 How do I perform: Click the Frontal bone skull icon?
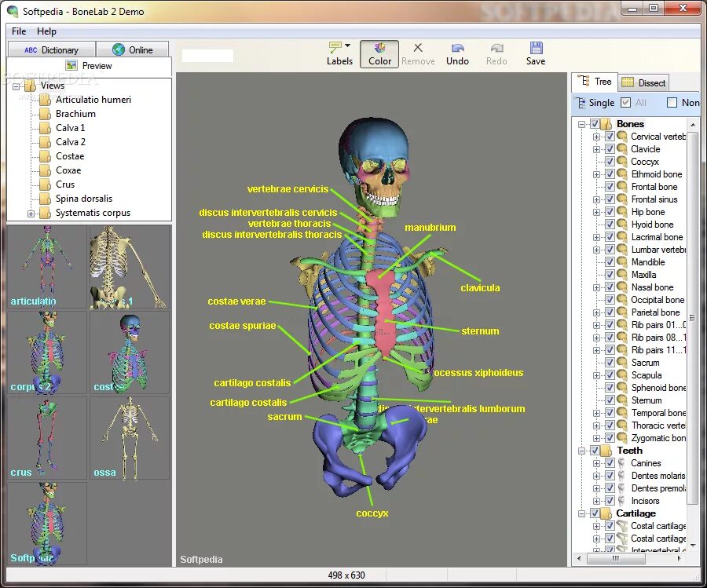click(x=622, y=186)
